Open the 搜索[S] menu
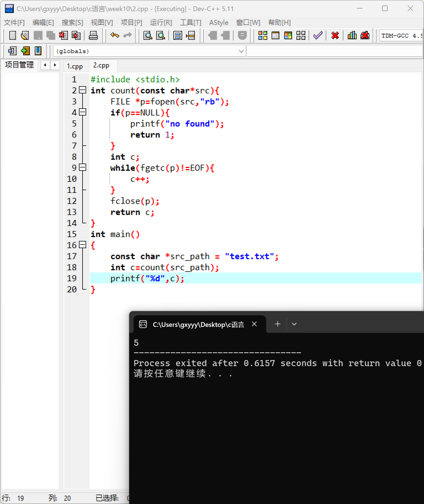The height and width of the screenshot is (504, 424). pos(72,22)
